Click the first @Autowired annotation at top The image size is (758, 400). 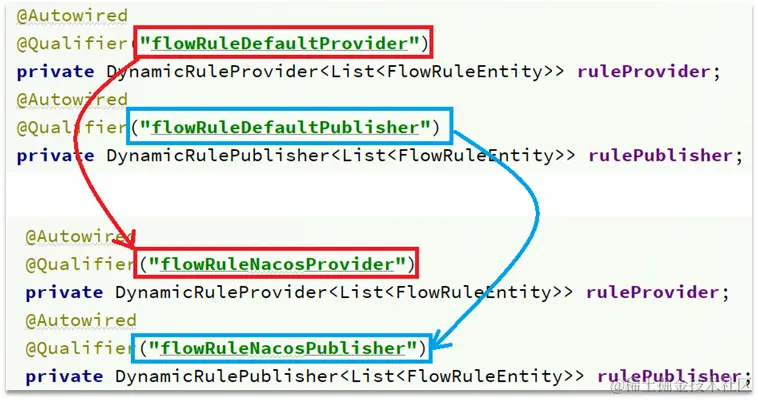click(72, 15)
